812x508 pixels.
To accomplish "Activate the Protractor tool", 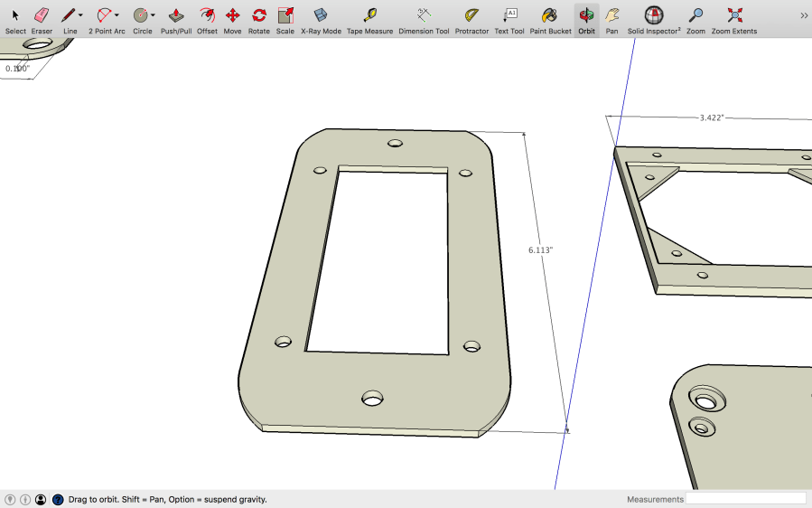I will [x=471, y=15].
